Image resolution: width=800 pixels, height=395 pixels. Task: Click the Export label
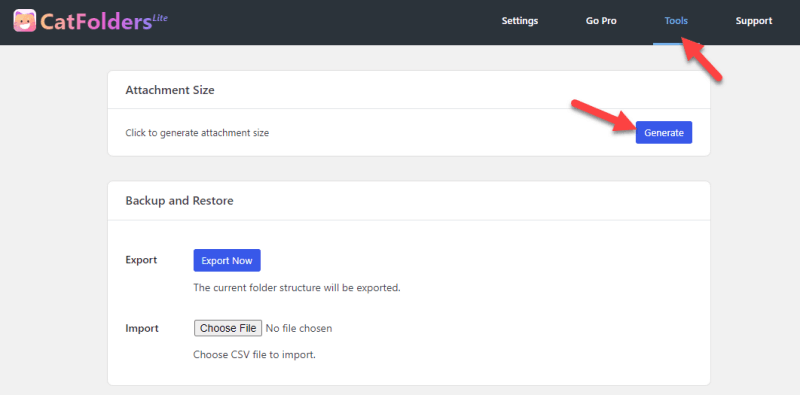pos(141,260)
